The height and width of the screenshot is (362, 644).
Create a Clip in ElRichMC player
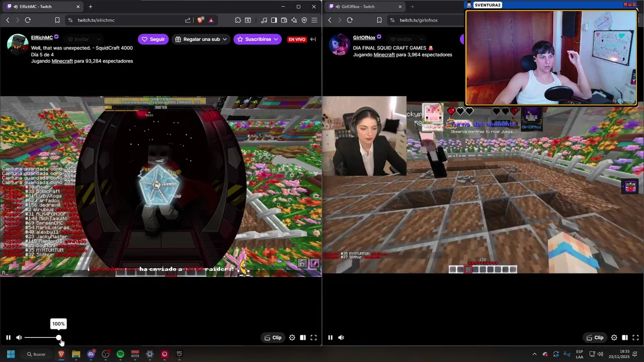coord(273,338)
